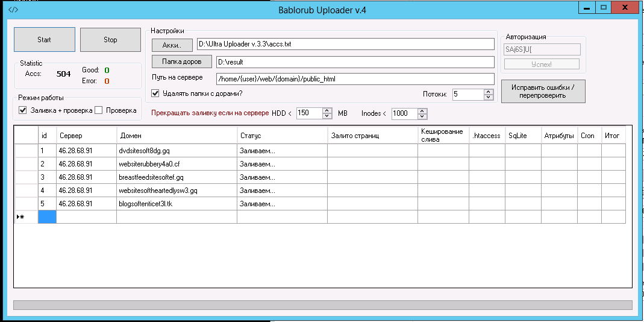Screen dimensions: 644x322
Task: Click SqLite column header
Action: coord(524,135)
